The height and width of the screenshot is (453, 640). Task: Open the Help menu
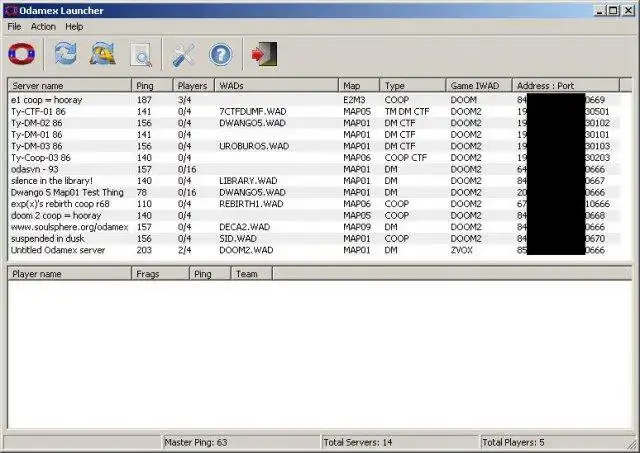click(x=74, y=27)
